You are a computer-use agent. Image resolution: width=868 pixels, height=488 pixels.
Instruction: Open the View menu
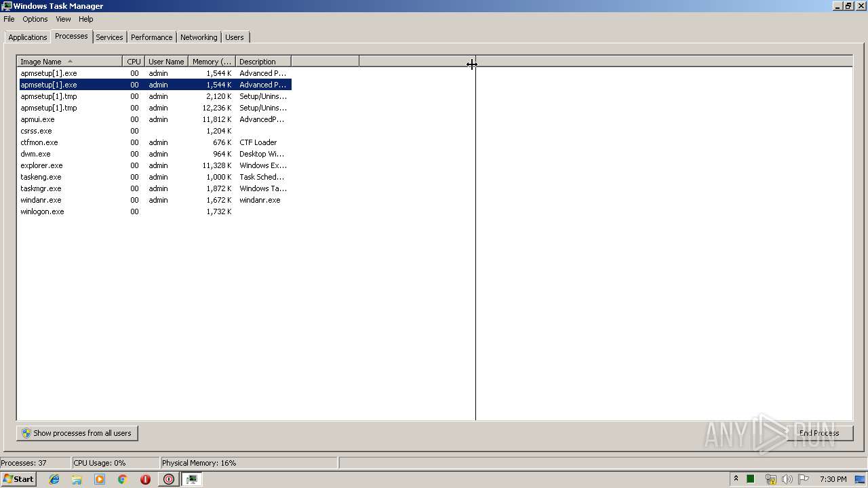pos(63,19)
